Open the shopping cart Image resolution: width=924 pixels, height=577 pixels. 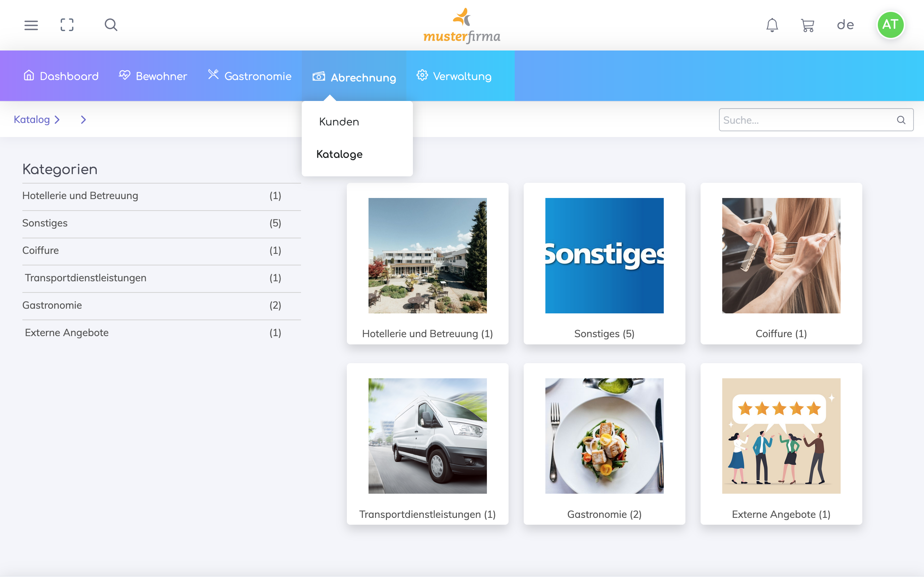pos(807,26)
